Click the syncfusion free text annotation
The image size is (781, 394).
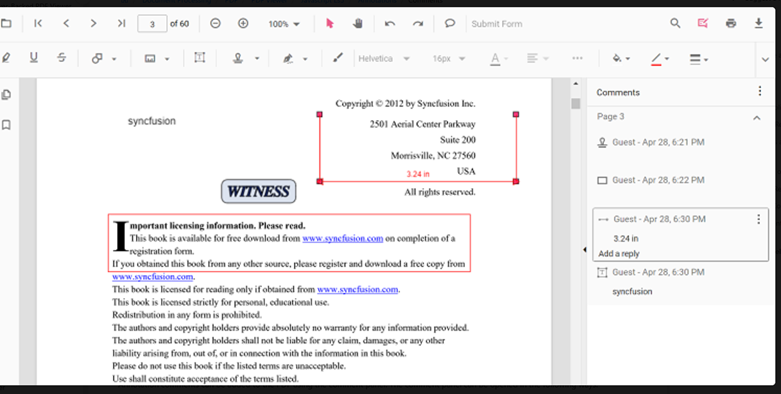(151, 121)
